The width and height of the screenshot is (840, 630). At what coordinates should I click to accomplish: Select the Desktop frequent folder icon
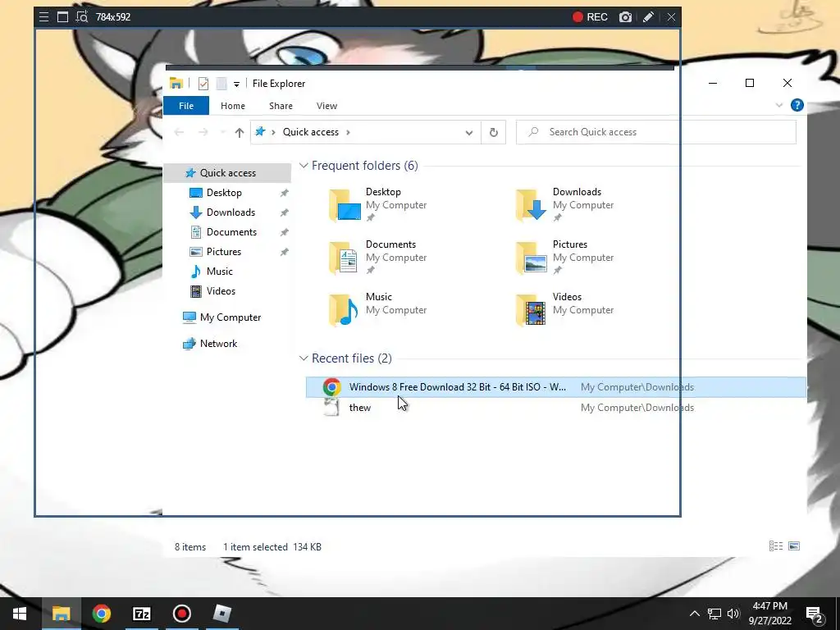(345, 205)
